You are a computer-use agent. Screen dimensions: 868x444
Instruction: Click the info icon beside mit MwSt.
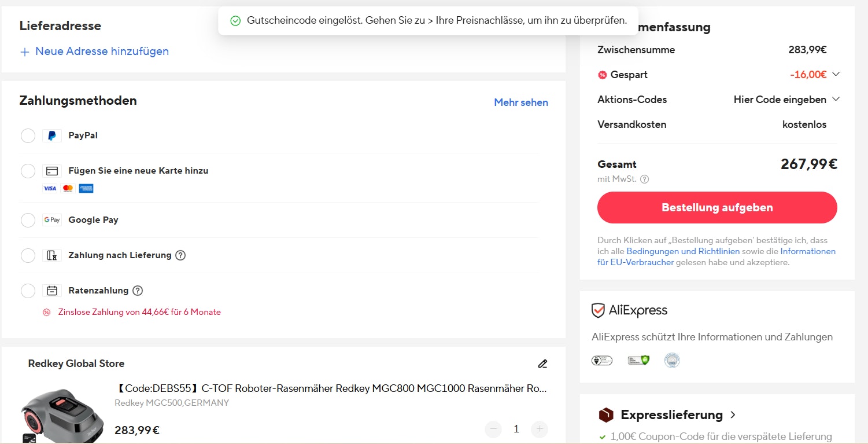pyautogui.click(x=645, y=179)
